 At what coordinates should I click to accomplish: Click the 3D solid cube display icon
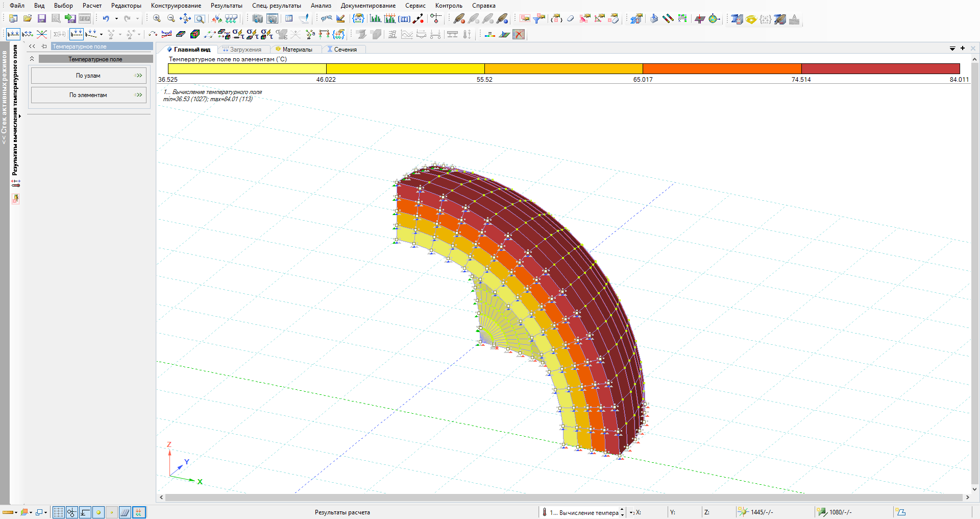[194, 34]
